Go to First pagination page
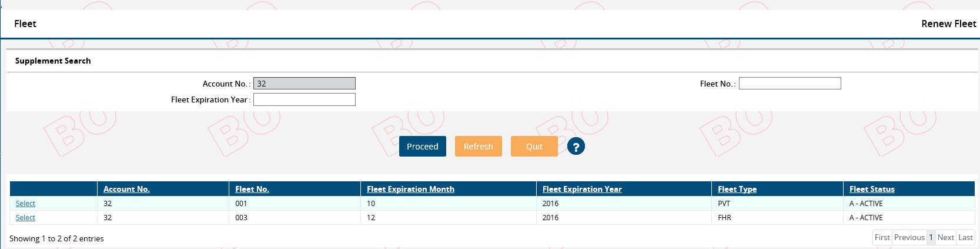The height and width of the screenshot is (249, 980). (x=882, y=237)
